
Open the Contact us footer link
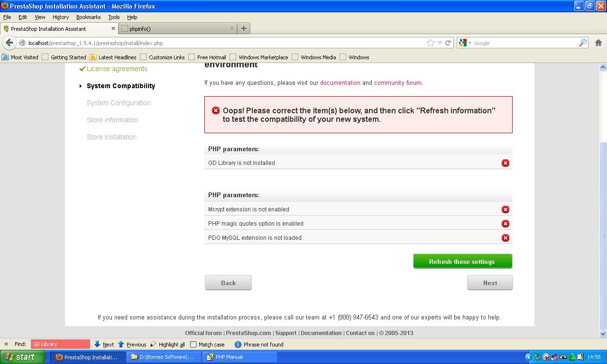[360, 333]
